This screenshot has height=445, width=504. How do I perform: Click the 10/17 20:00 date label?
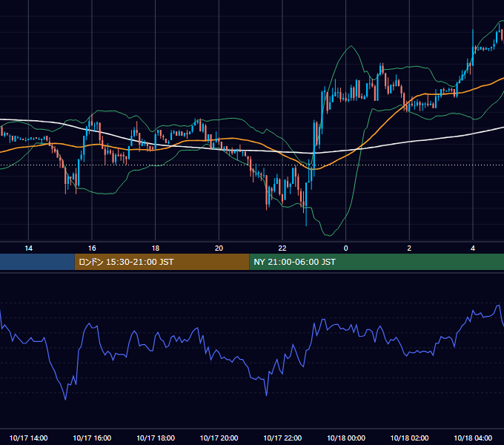point(219,438)
